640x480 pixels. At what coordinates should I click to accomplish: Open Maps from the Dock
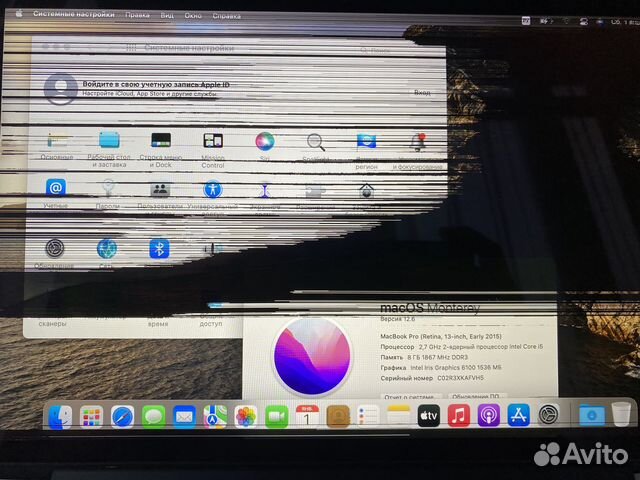pyautogui.click(x=215, y=417)
